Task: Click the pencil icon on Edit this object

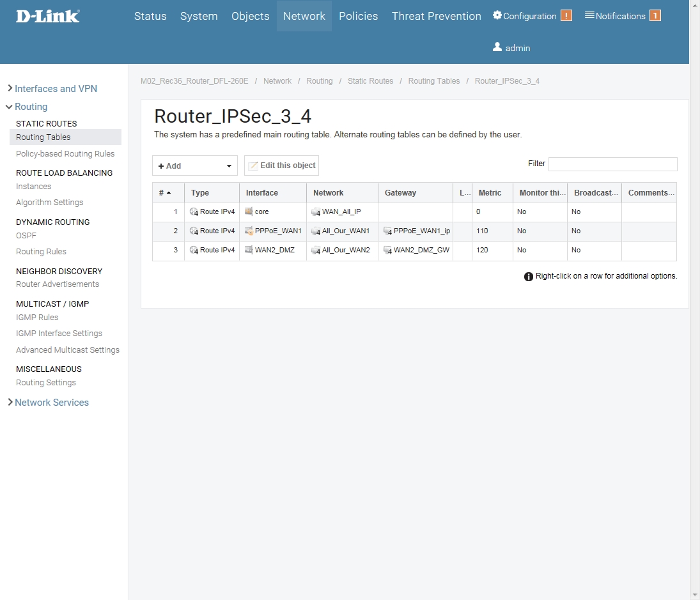Action: click(x=253, y=166)
